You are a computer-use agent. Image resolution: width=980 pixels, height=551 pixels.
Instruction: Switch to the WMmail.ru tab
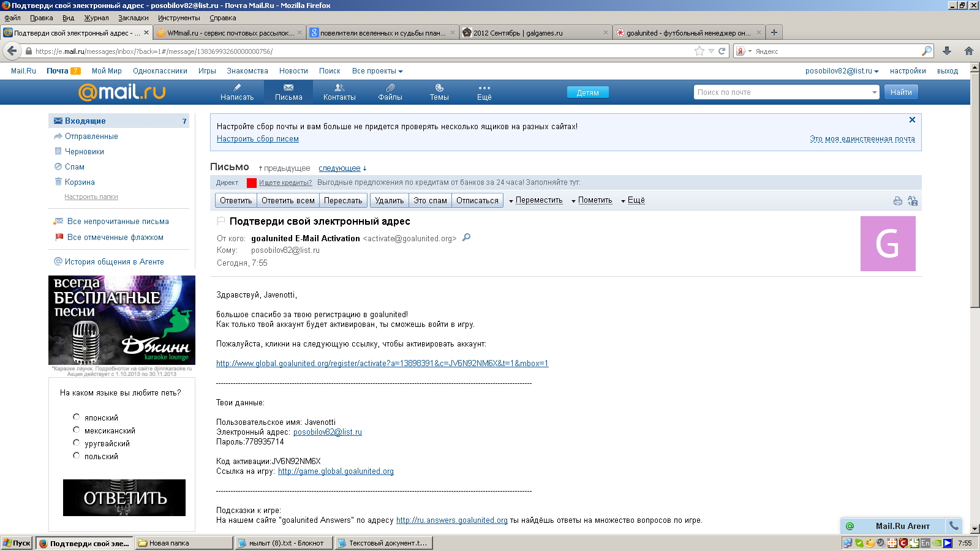229,32
